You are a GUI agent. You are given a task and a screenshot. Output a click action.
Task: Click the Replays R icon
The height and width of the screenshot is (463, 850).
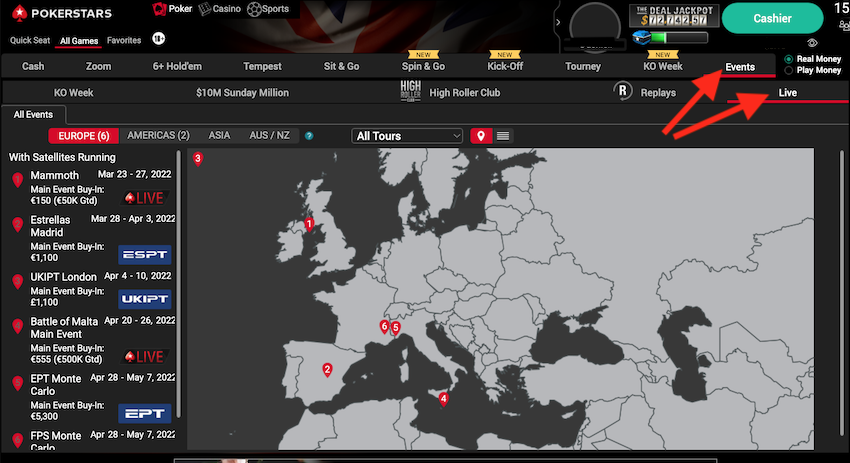click(623, 91)
